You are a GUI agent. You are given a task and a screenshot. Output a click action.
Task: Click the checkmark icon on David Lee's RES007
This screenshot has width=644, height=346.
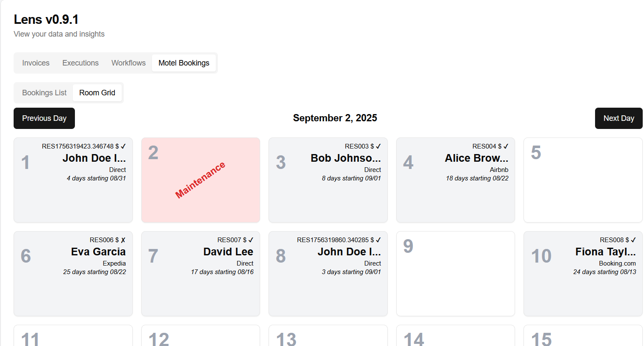(x=251, y=240)
